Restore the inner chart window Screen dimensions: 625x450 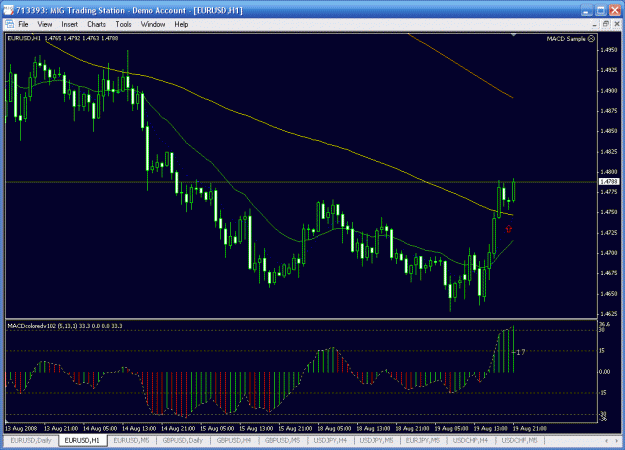[x=605, y=24]
